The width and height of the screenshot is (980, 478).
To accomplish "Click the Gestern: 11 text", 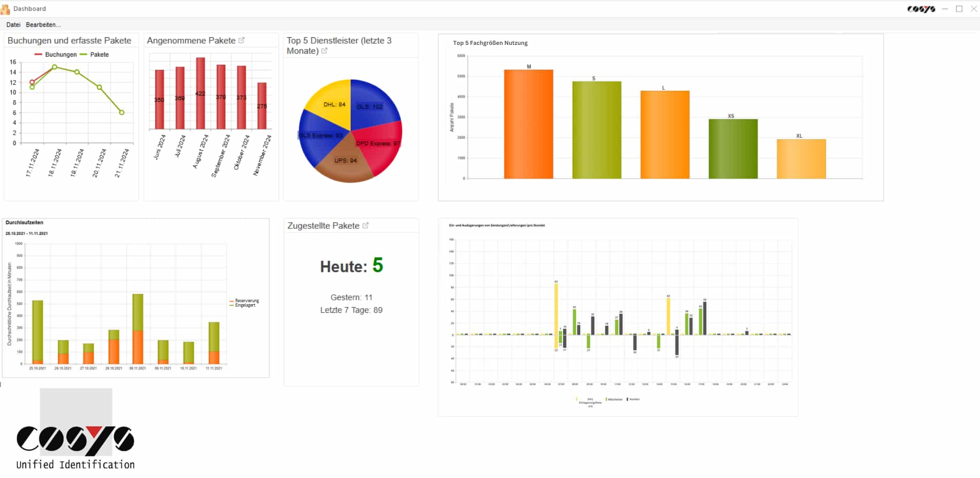I will click(351, 297).
